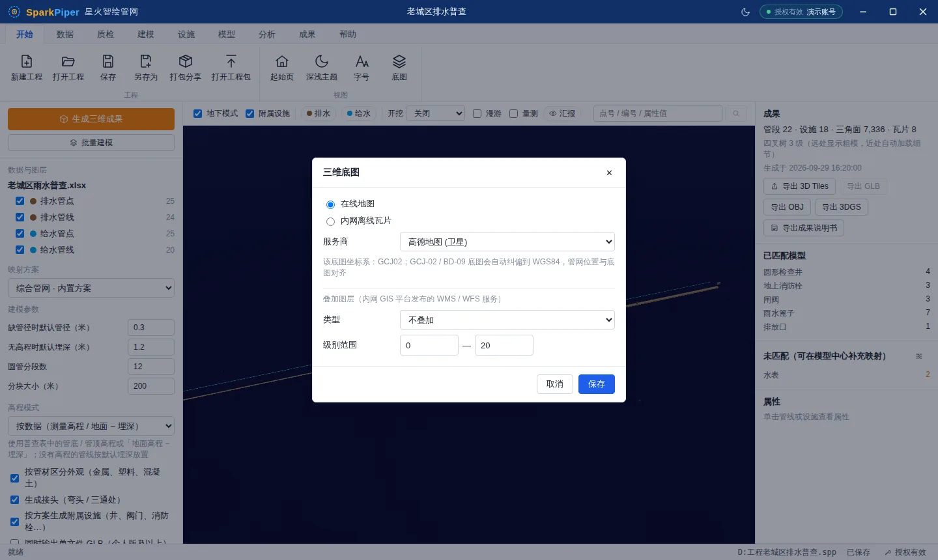Toggle the 排水 color filter chip
This screenshot has height=560, width=938.
pos(319,113)
